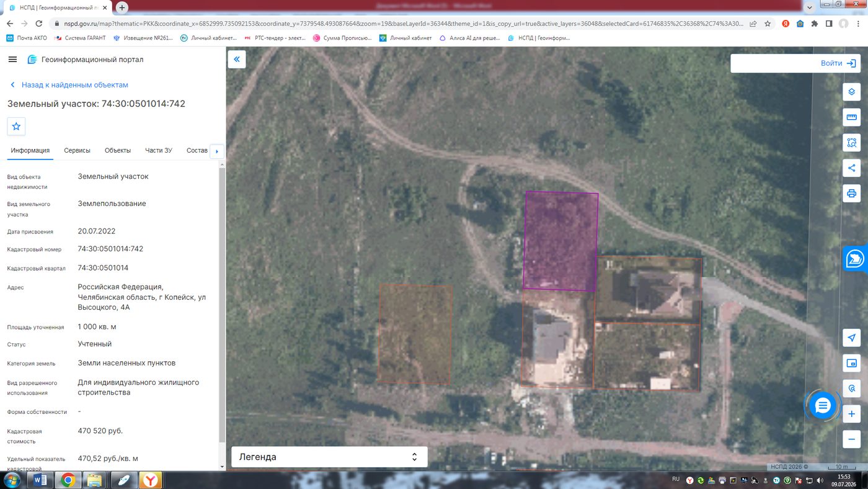This screenshot has width=868, height=489.
Task: Open the map layers icon
Action: point(851,92)
